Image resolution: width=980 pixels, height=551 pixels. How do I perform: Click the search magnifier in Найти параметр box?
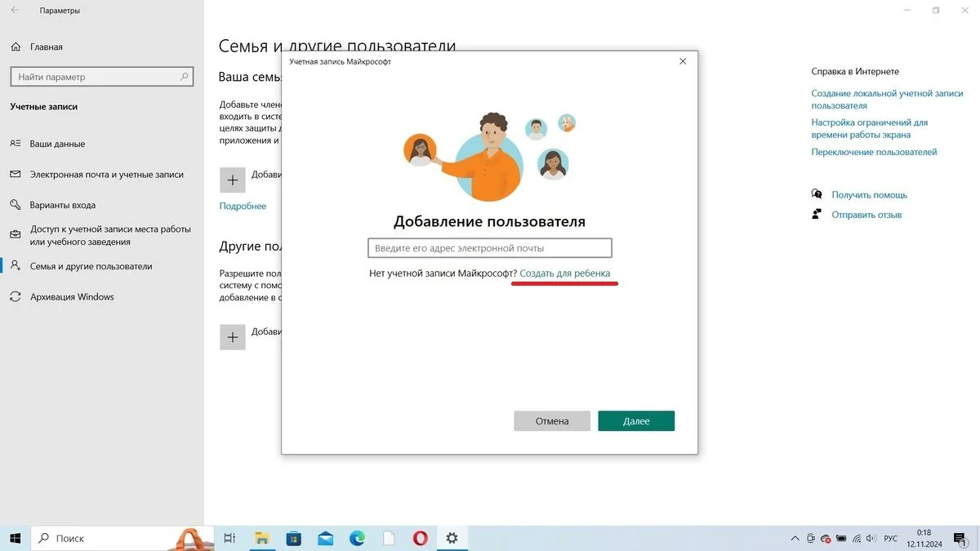coord(185,77)
